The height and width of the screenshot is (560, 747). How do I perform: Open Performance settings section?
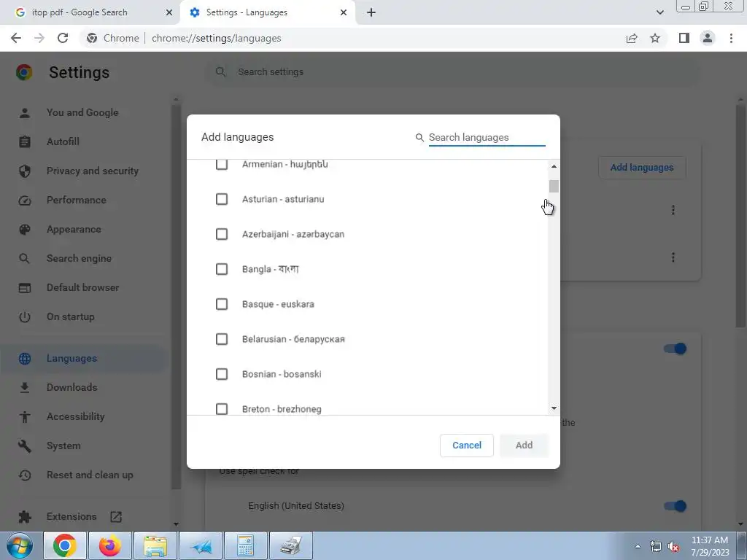[x=82, y=200]
